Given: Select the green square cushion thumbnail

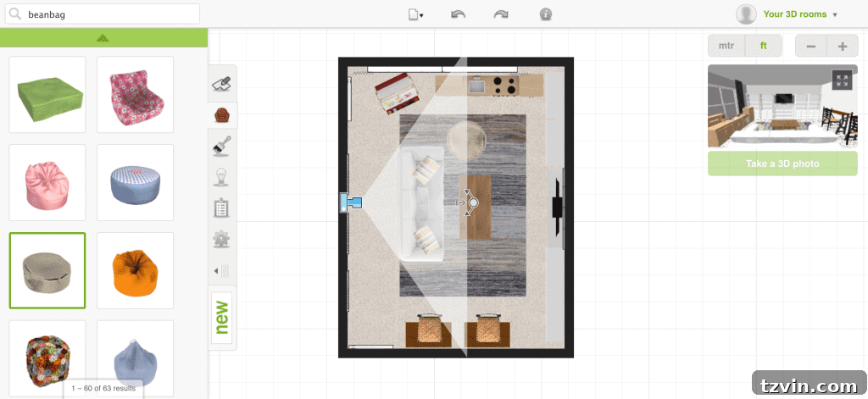Looking at the screenshot, I should (47, 95).
